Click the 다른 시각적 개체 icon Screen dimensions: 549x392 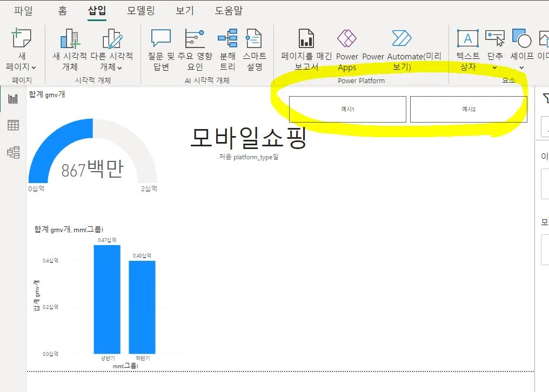pos(112,38)
